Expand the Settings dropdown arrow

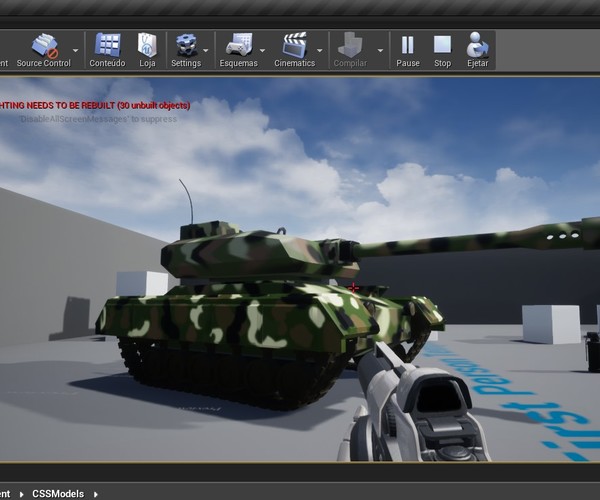(206, 50)
